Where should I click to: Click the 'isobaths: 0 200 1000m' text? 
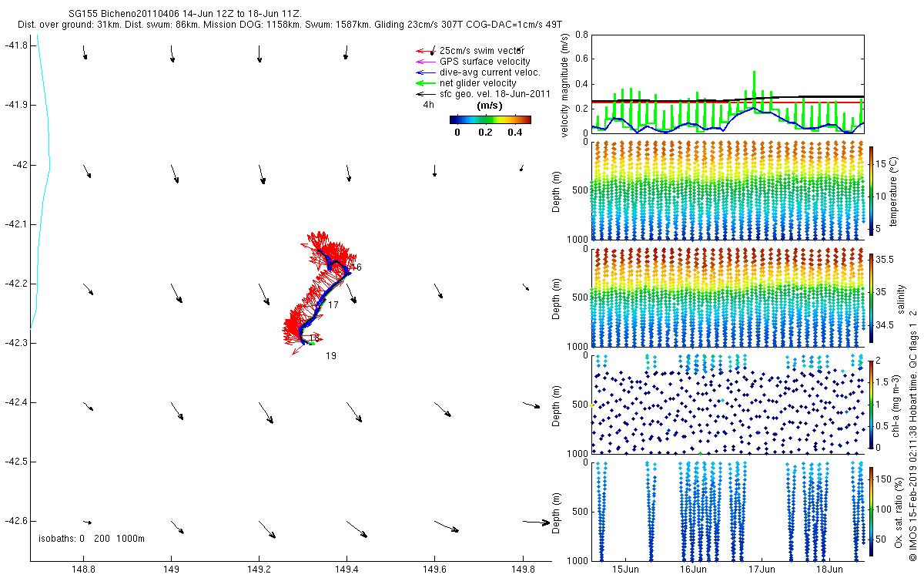click(92, 538)
